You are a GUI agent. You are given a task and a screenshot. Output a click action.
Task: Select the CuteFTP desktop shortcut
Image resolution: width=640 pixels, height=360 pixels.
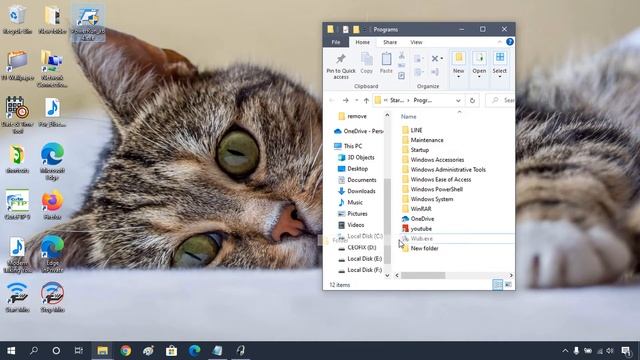(17, 205)
